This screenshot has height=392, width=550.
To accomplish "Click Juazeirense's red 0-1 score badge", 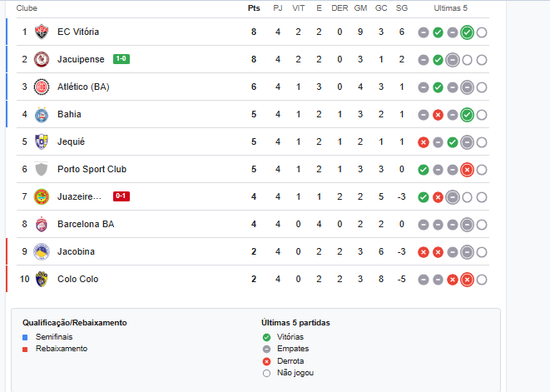I will pyautogui.click(x=121, y=196).
